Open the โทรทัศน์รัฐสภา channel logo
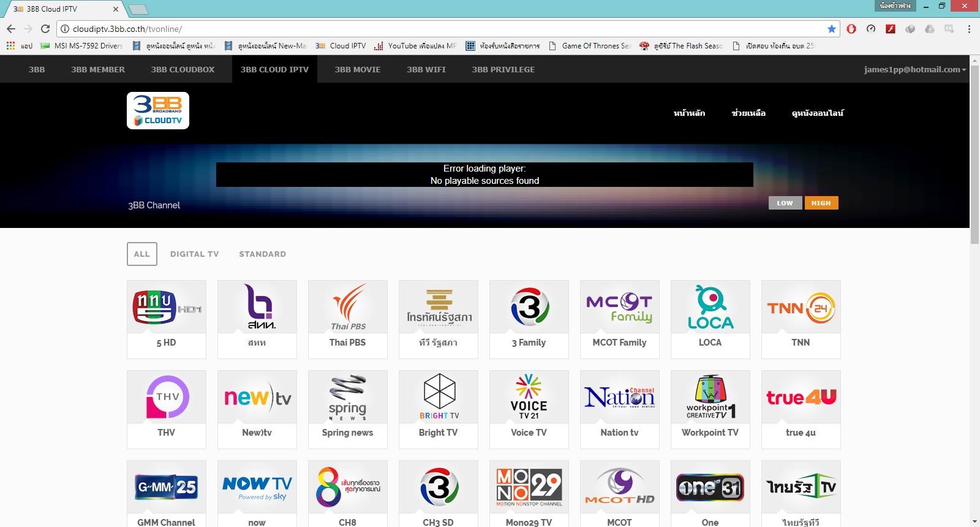Viewport: 980px width, 527px height. [x=439, y=307]
